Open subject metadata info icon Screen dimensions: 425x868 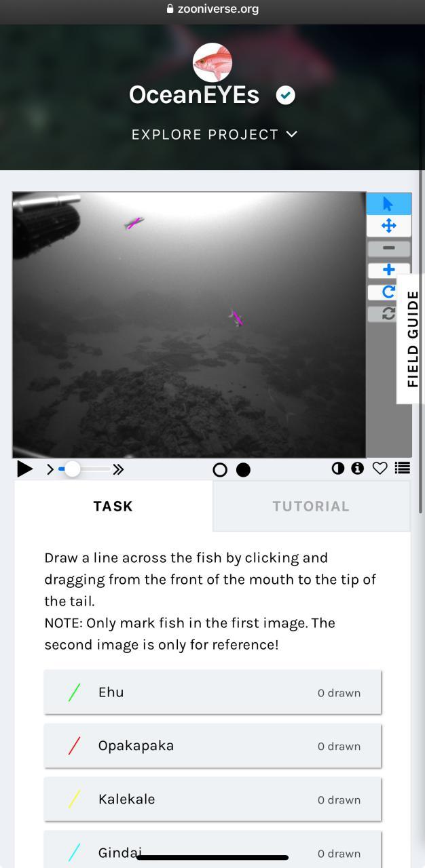pyautogui.click(x=357, y=468)
